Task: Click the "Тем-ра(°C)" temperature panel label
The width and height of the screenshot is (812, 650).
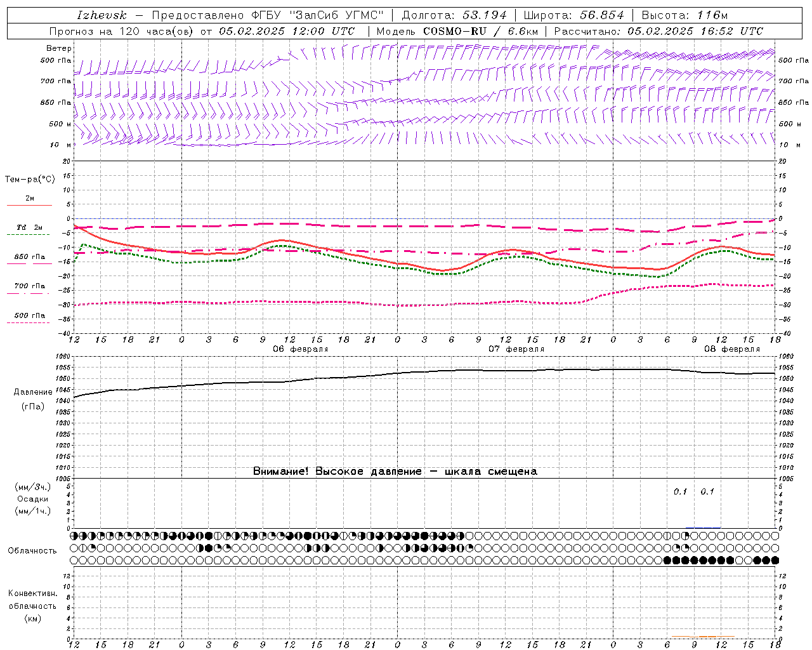Action: coord(30,180)
